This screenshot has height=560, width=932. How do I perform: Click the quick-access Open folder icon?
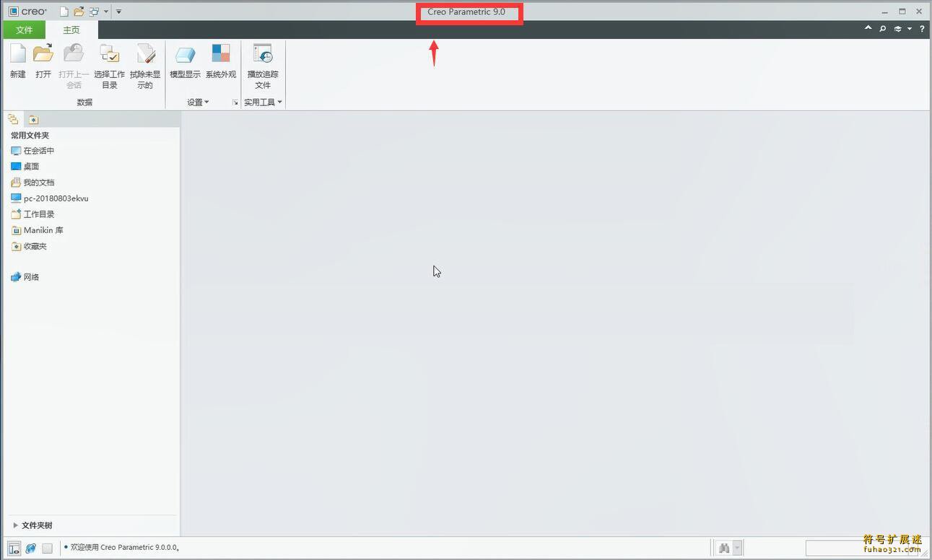pyautogui.click(x=79, y=12)
